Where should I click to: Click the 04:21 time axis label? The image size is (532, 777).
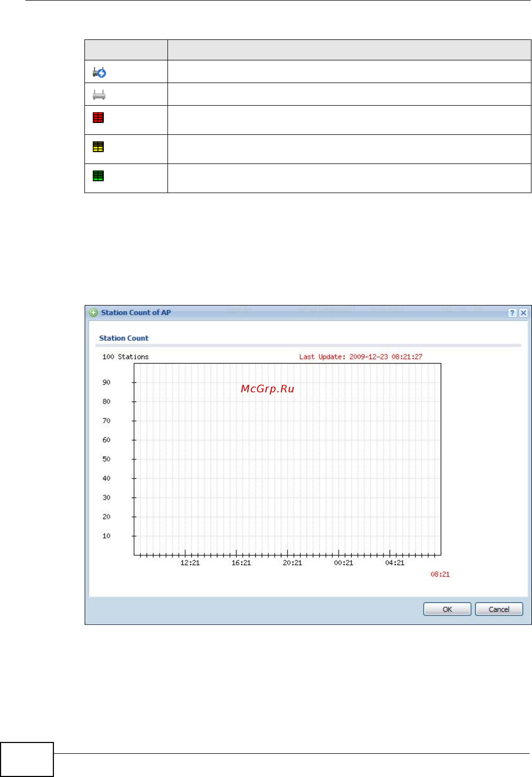coord(395,563)
